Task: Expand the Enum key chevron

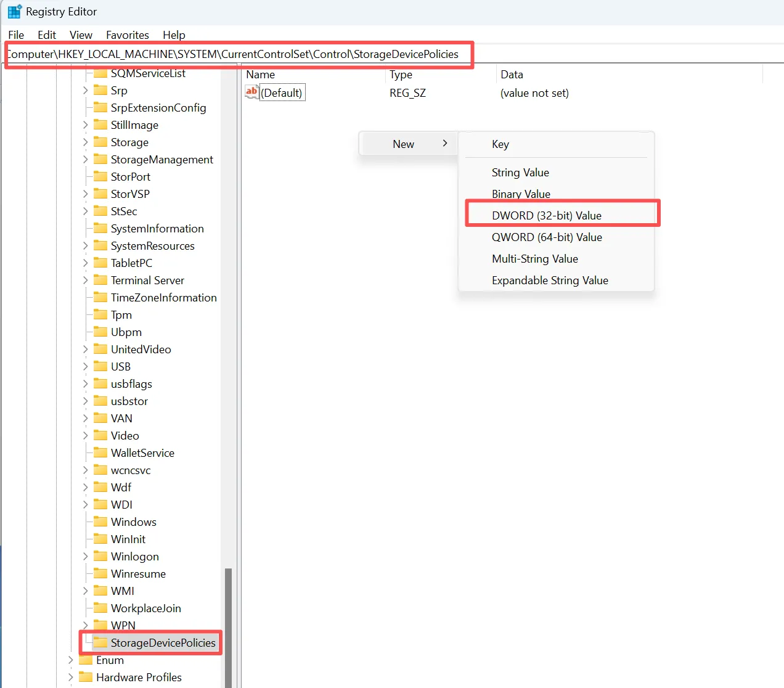Action: click(70, 660)
